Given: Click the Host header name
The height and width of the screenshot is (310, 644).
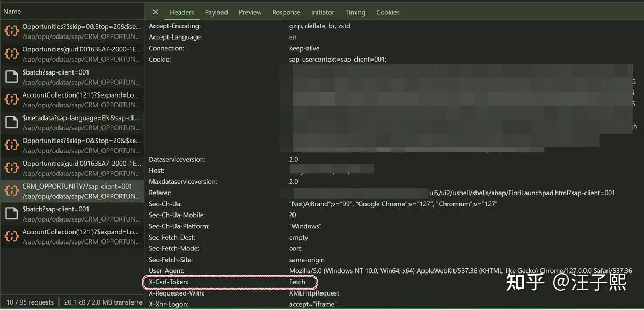Looking at the screenshot, I should coord(157,171).
